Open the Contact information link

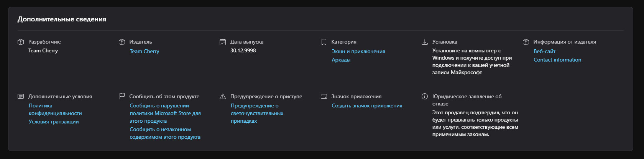[x=557, y=60]
